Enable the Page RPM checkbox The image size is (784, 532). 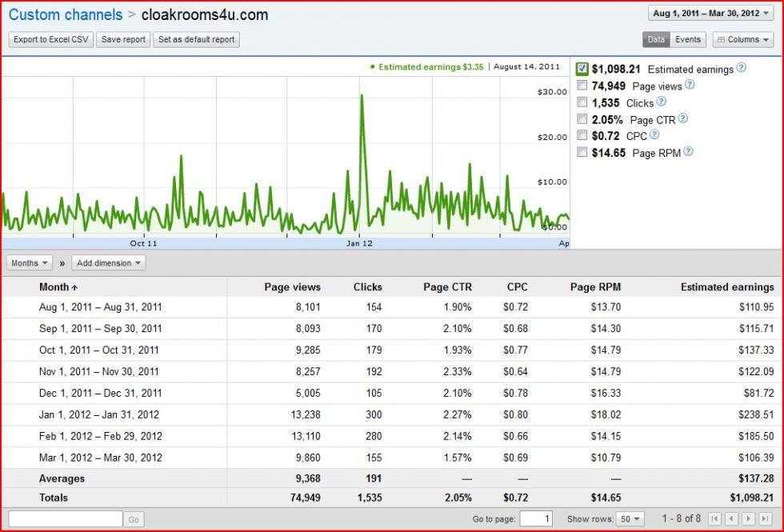(582, 152)
